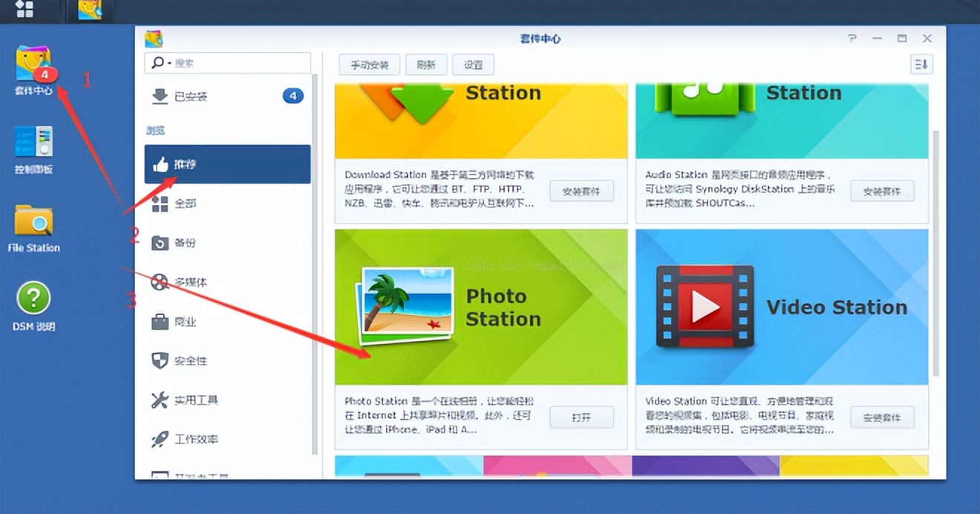Open Package Center 设置 (Settings)
Image resolution: width=980 pixels, height=514 pixels.
pos(473,65)
